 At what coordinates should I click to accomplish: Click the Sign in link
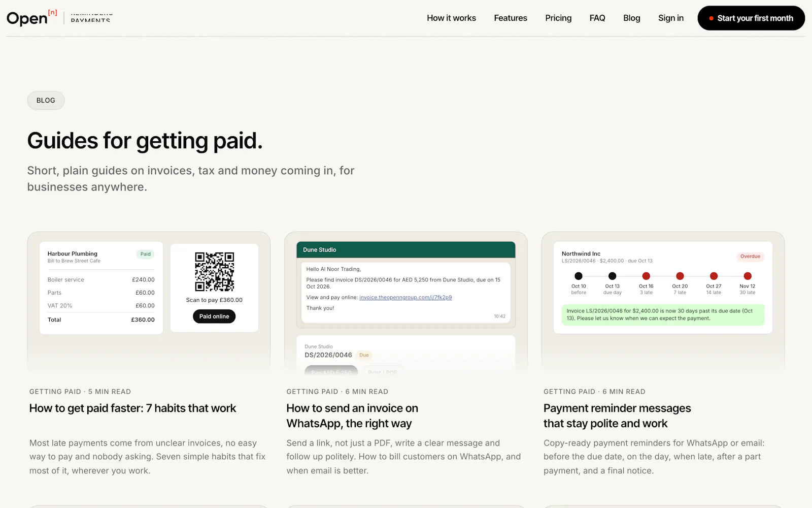click(671, 18)
